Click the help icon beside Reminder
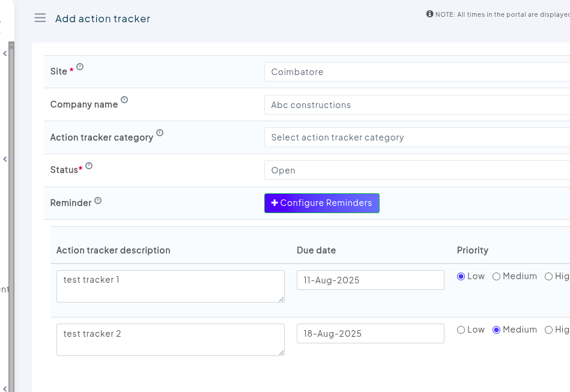 pyautogui.click(x=98, y=201)
